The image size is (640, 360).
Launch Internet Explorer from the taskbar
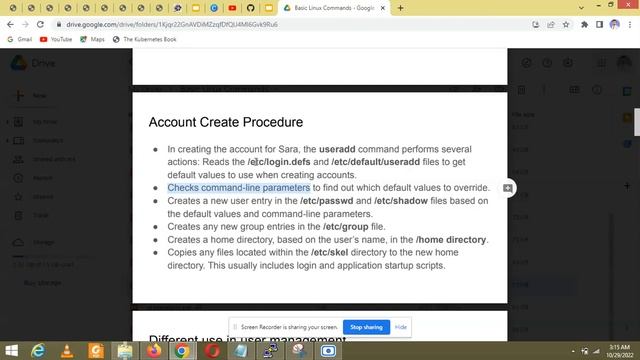[38, 351]
